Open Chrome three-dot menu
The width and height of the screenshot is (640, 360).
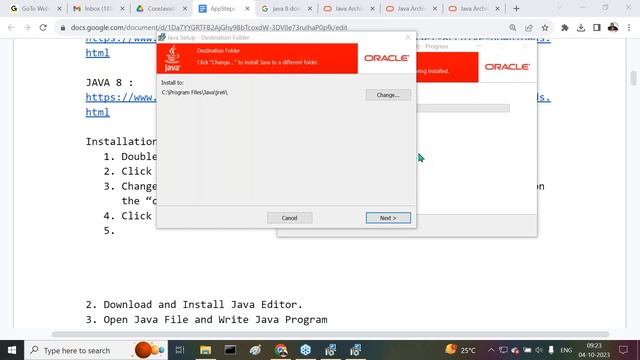629,28
